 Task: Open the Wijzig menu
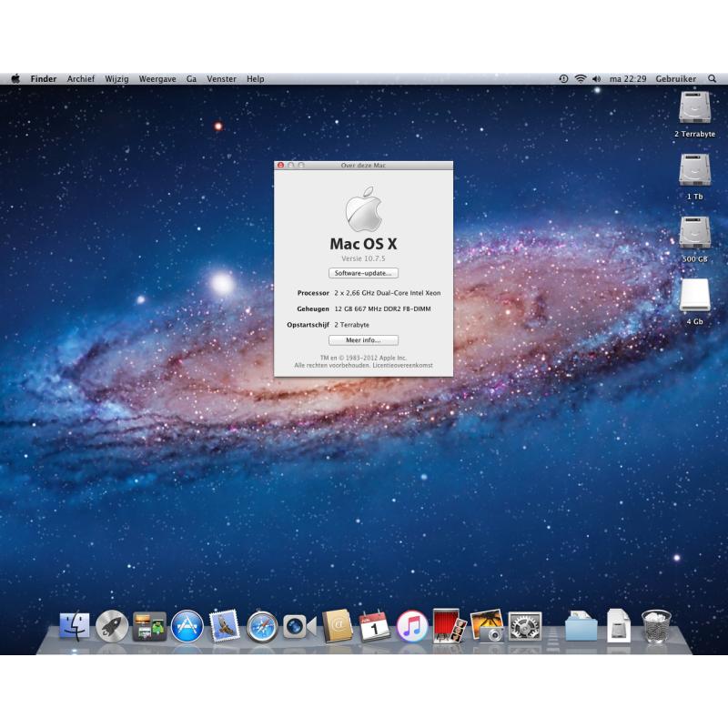coord(116,79)
